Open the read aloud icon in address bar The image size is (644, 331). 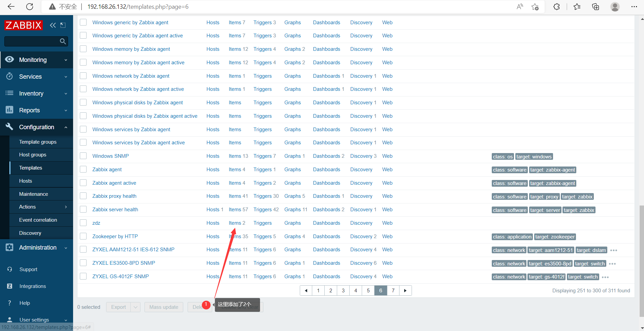click(x=520, y=7)
